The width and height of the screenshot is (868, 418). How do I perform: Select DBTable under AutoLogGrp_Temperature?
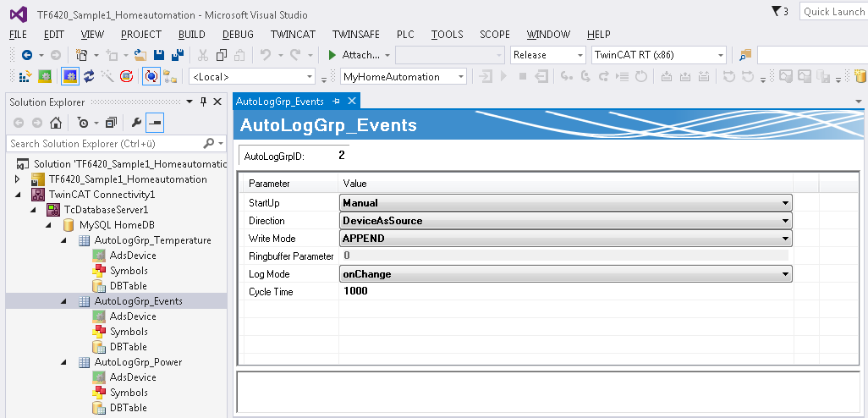[129, 286]
